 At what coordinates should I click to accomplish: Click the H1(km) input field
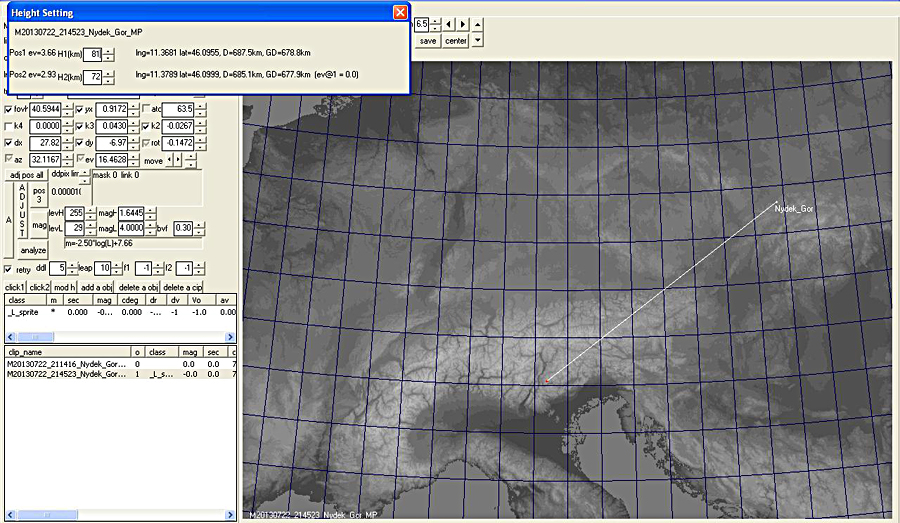point(92,55)
